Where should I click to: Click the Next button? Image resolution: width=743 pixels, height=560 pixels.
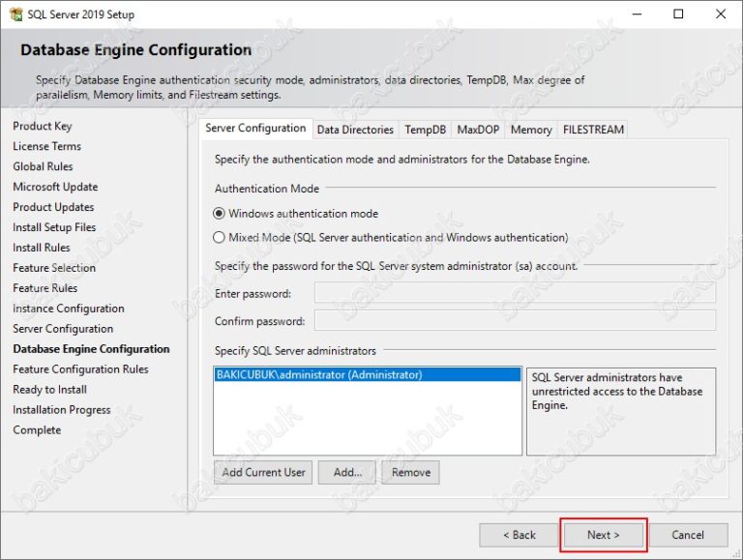click(x=604, y=535)
